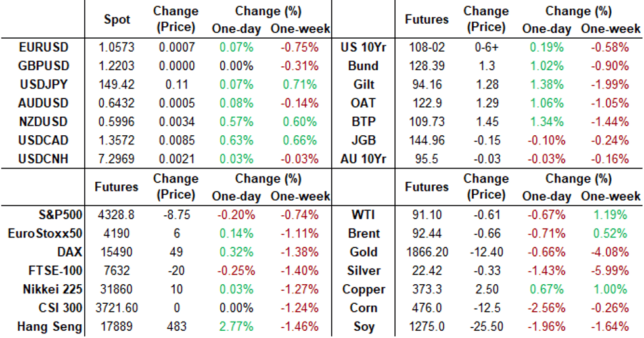Screen dimensions: 644x338
Task: Click the Copper futures price 373.3
Action: pos(426,289)
